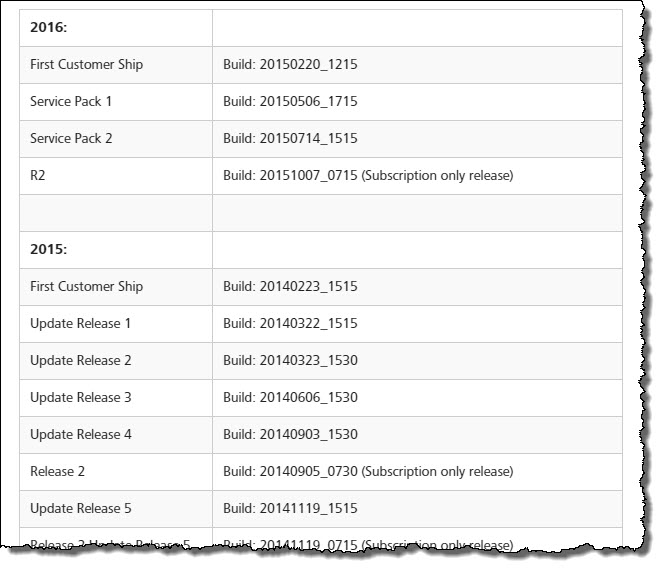Click build 20151007_0715 subscription only release text
This screenshot has height=568, width=662.
pos(368,175)
